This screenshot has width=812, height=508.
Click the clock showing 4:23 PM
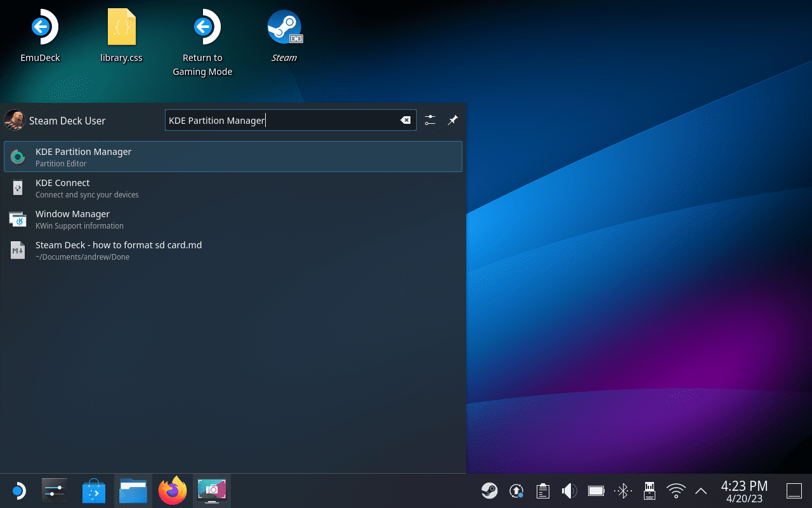coord(745,490)
